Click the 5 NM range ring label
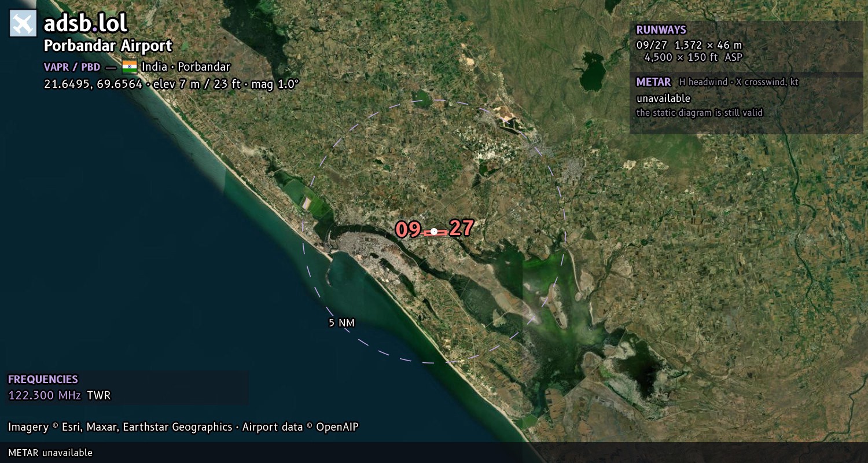The image size is (868, 463). point(341,323)
